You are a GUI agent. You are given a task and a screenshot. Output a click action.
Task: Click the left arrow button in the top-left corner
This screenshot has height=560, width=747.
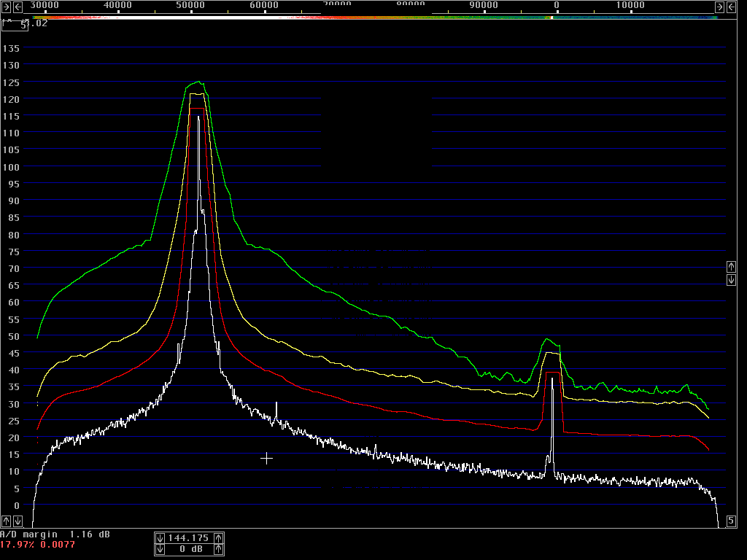[x=18, y=7]
